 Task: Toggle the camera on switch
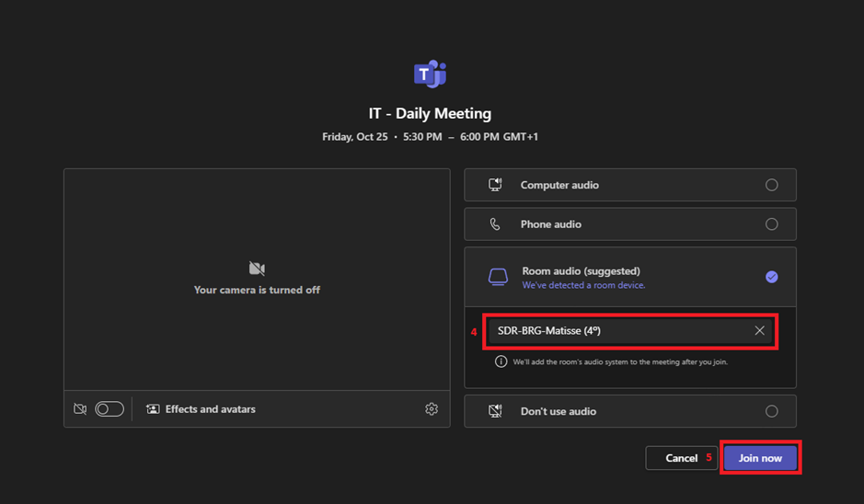click(x=109, y=409)
